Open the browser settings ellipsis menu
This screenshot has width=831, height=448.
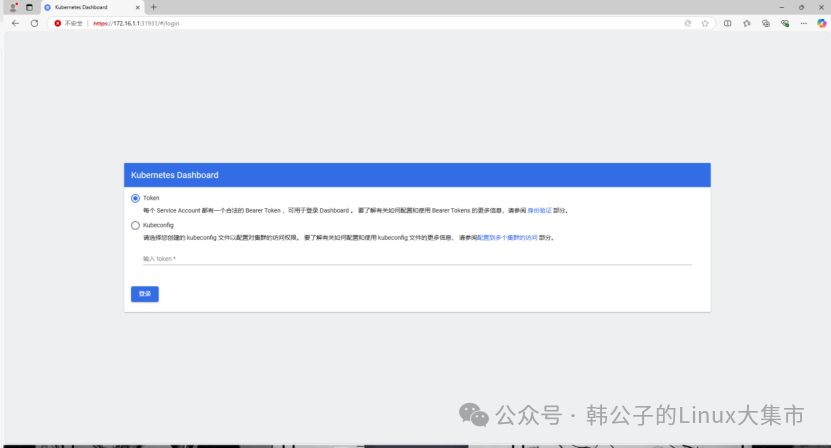click(x=804, y=23)
